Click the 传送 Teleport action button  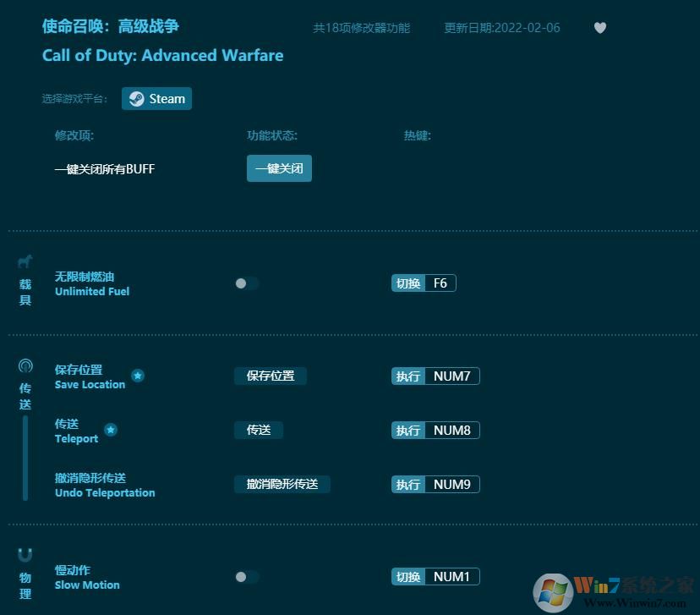[259, 430]
